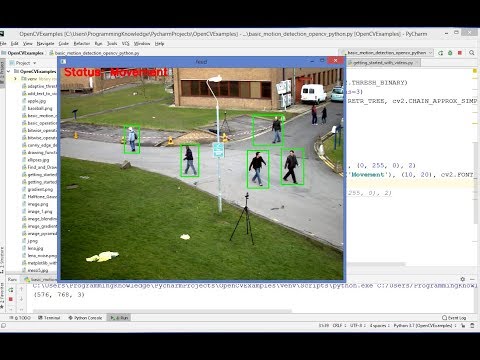Open the Run menu
This screenshot has height=360, width=480.
pos(98,44)
